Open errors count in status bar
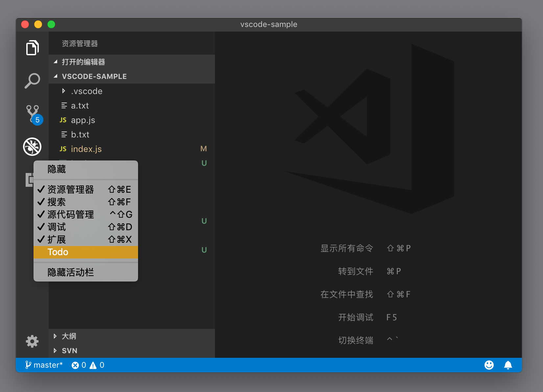The image size is (543, 392). coord(79,365)
